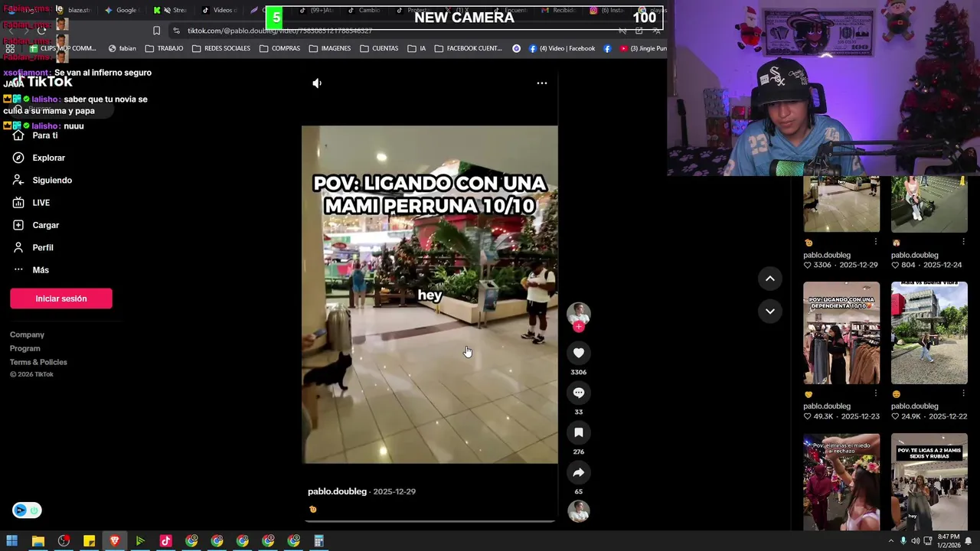Mute the TikTok video sound
Viewport: 980px width, 551px height.
317,83
